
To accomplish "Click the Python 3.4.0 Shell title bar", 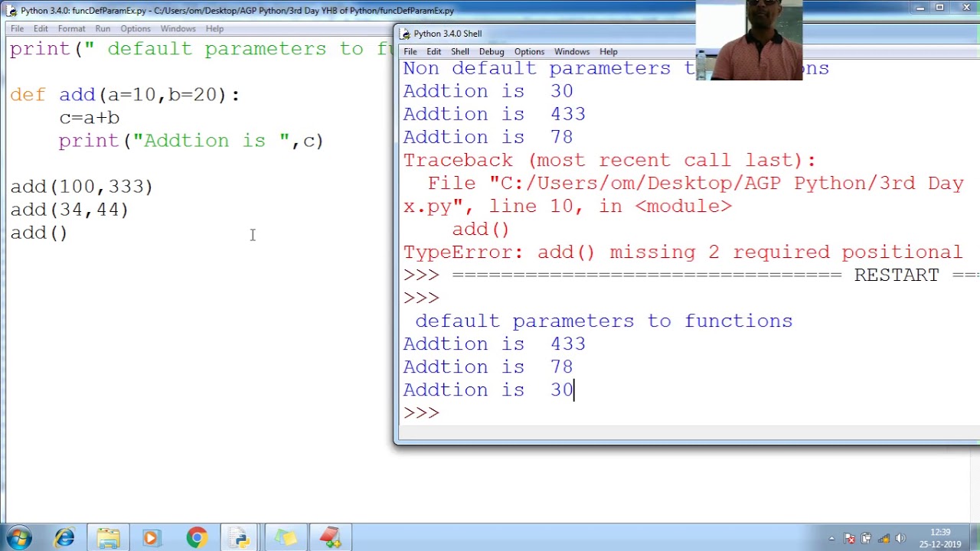I will [x=547, y=34].
